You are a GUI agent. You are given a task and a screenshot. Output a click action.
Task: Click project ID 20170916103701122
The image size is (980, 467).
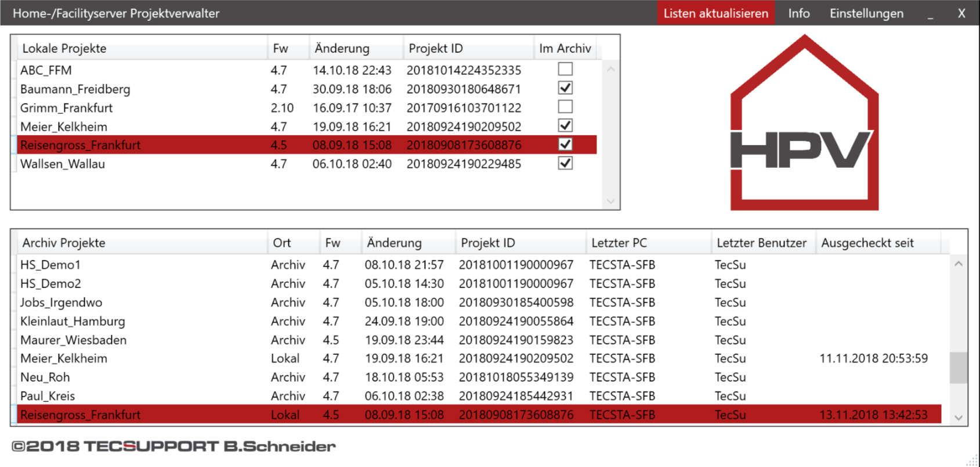click(x=464, y=108)
